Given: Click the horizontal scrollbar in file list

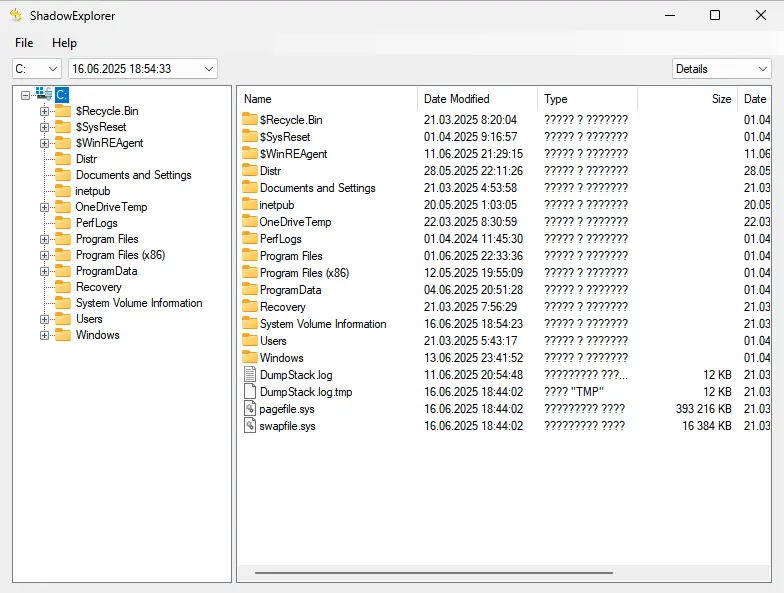Looking at the screenshot, I should tap(433, 573).
